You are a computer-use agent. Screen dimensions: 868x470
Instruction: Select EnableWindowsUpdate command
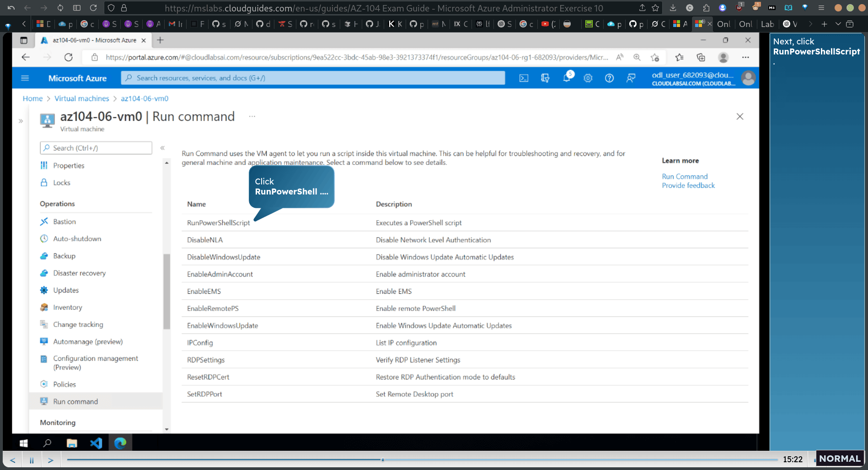[x=223, y=326]
